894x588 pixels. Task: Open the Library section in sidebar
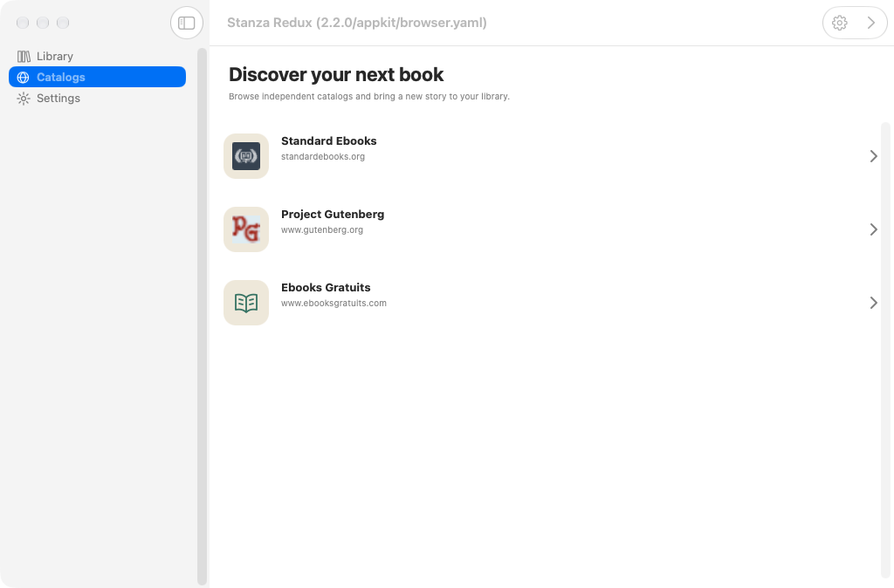point(97,56)
